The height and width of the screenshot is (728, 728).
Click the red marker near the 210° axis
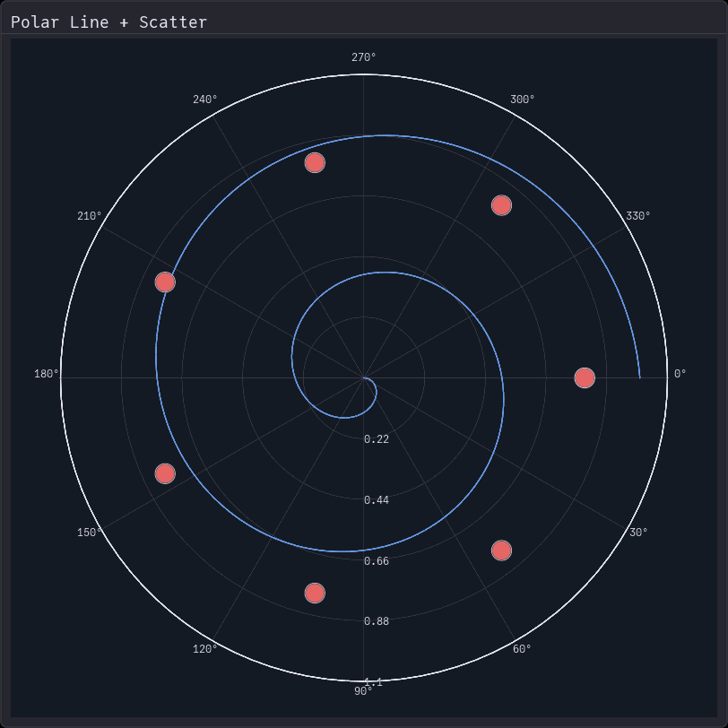tap(165, 282)
